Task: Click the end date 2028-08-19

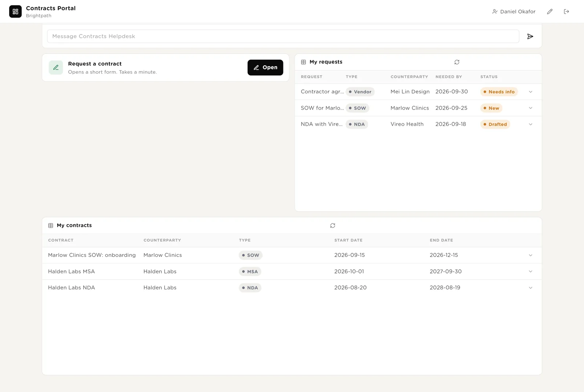Action: 445,288
